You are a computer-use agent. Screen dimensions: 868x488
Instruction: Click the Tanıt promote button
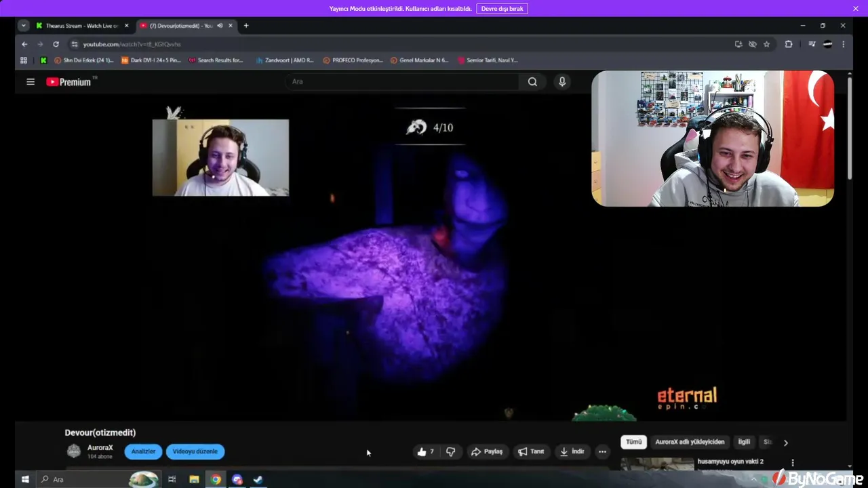pyautogui.click(x=531, y=451)
